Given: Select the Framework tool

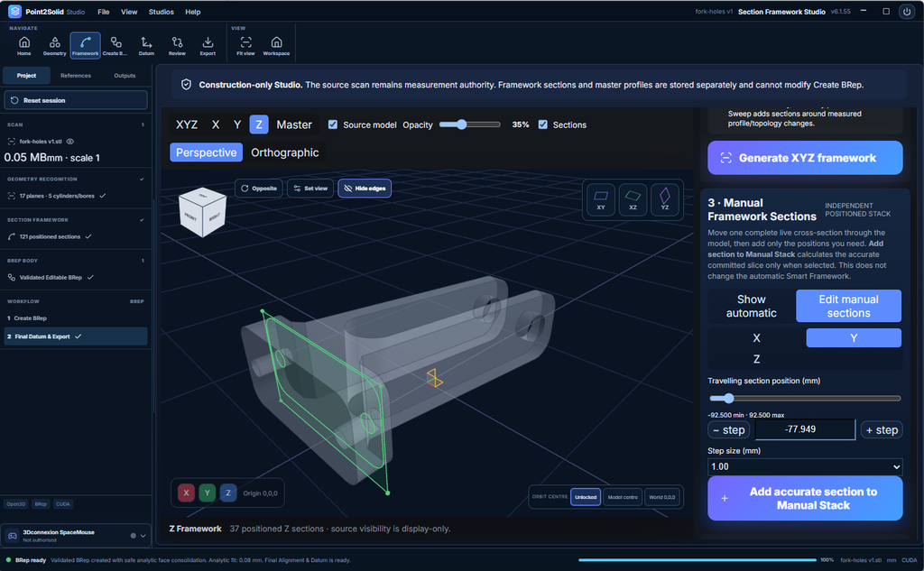Looking at the screenshot, I should (x=86, y=45).
